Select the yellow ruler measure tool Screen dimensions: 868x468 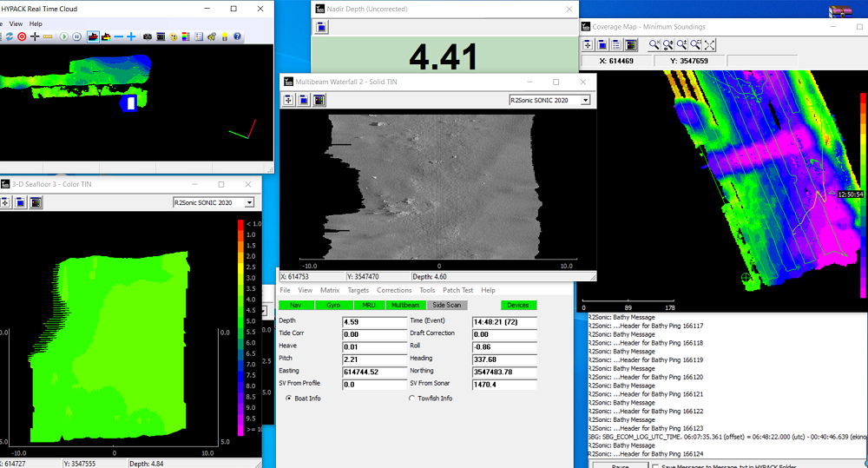pos(48,36)
